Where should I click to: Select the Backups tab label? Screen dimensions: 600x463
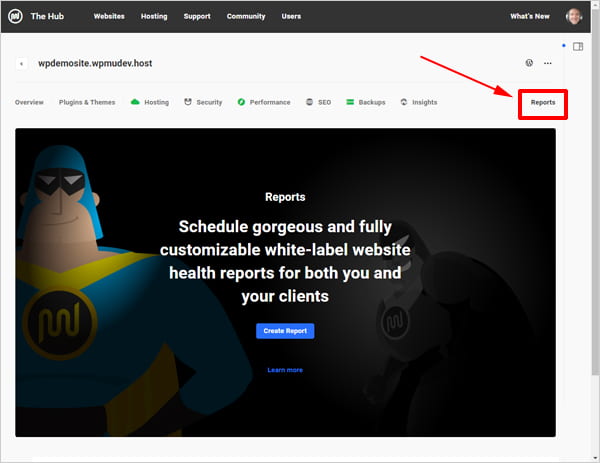tap(372, 102)
